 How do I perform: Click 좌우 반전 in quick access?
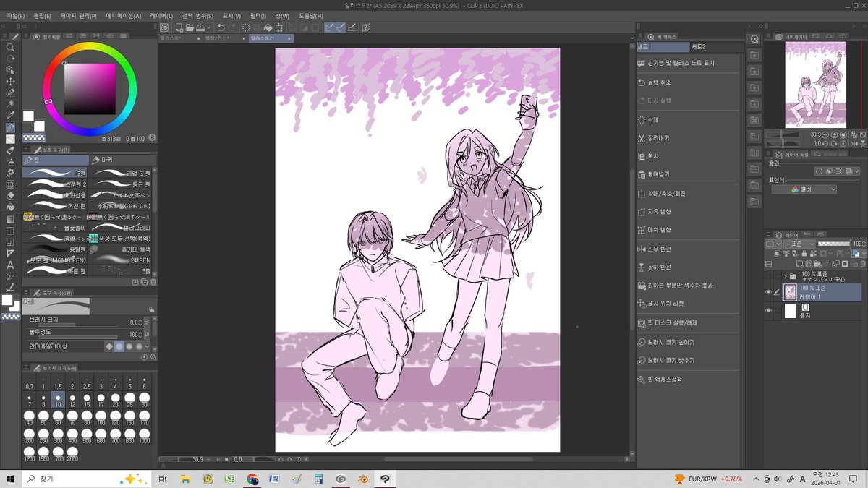[x=660, y=249]
